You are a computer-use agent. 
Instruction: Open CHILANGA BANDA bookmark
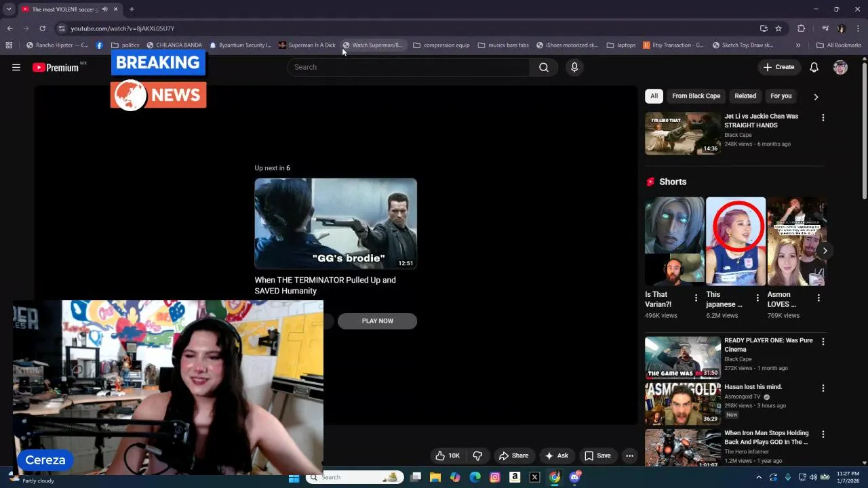174,45
